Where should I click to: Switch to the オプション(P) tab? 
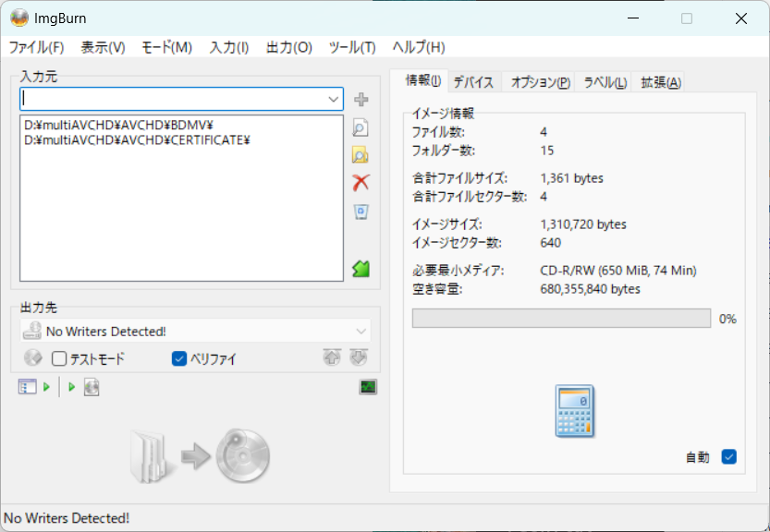point(541,82)
